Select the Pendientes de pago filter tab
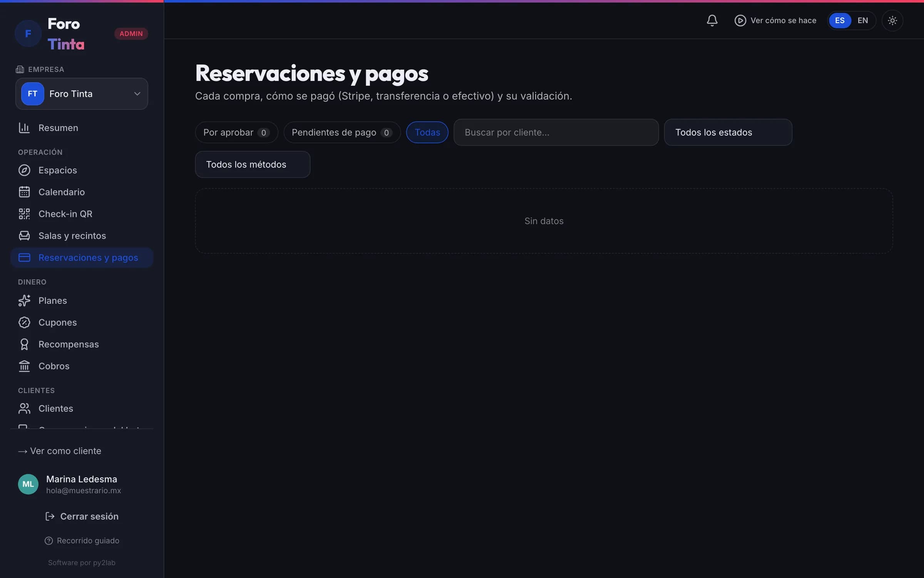Viewport: 924px width, 578px height. tap(342, 132)
